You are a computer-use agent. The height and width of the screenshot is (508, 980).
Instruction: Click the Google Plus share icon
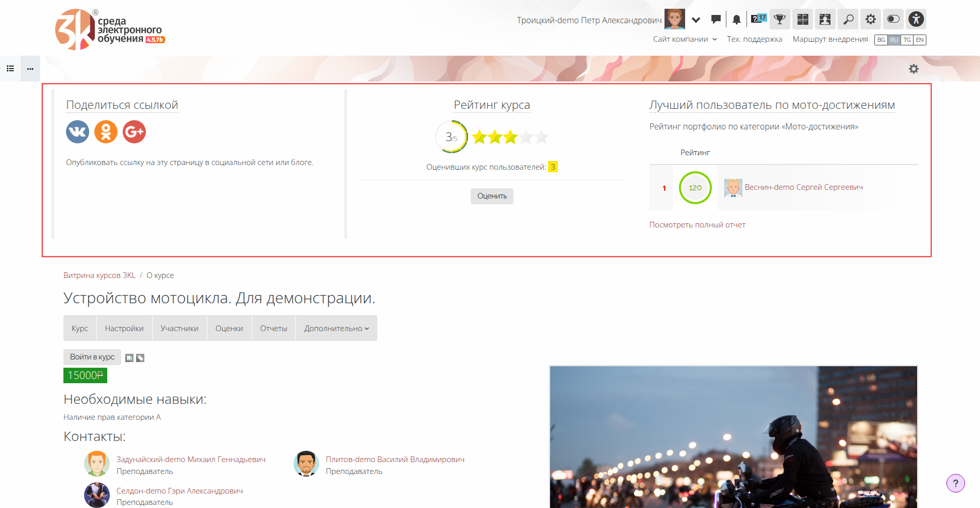click(x=134, y=132)
